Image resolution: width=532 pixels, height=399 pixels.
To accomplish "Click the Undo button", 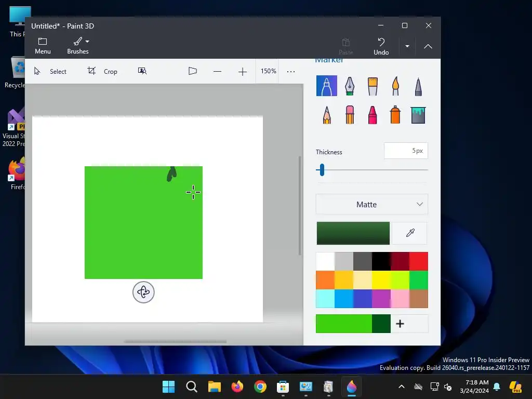I will 381,46.
